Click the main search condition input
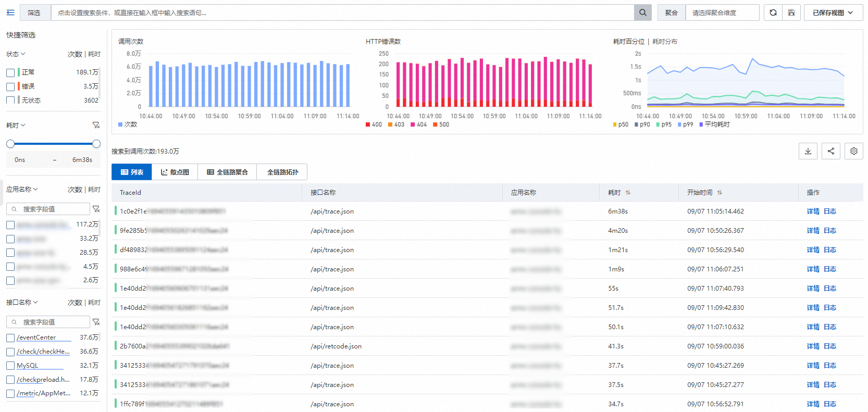The width and height of the screenshot is (868, 412). pos(342,13)
